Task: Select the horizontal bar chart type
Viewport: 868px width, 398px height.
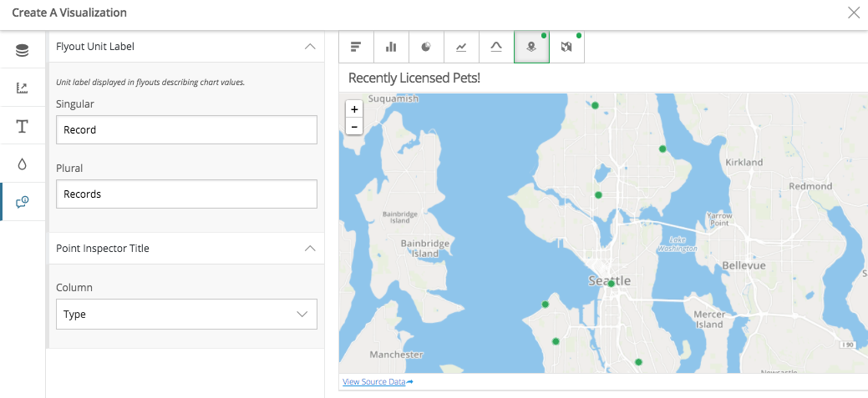Action: (x=356, y=47)
